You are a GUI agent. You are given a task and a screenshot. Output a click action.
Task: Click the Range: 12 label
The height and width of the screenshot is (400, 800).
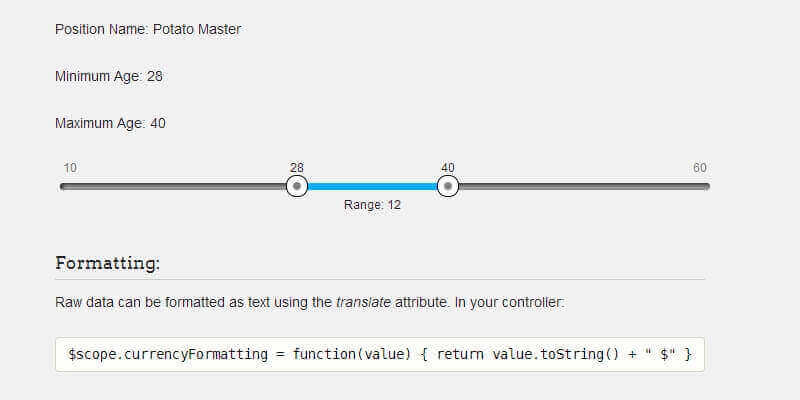coord(372,205)
